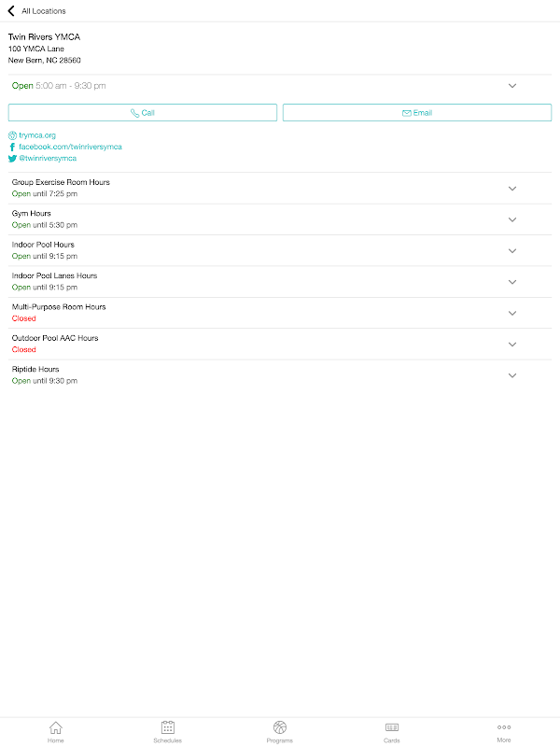Select the Outdoor Pool AAC Hours title
The width and height of the screenshot is (560, 747).
click(55, 338)
